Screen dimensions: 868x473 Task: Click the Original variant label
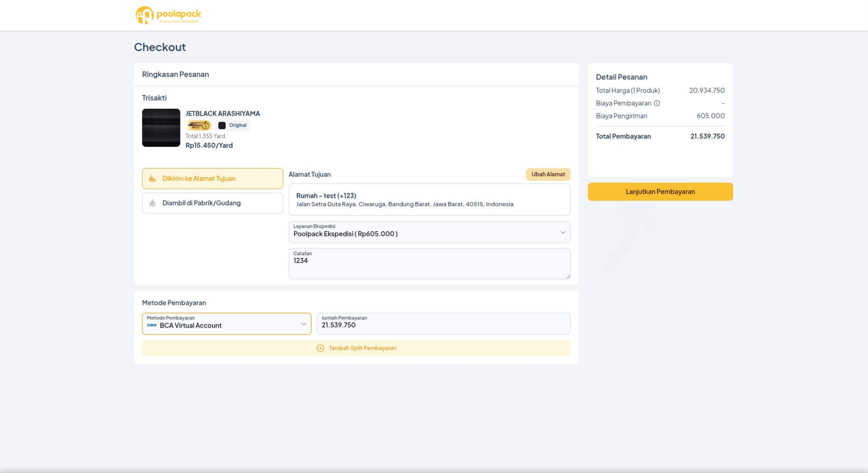point(238,126)
